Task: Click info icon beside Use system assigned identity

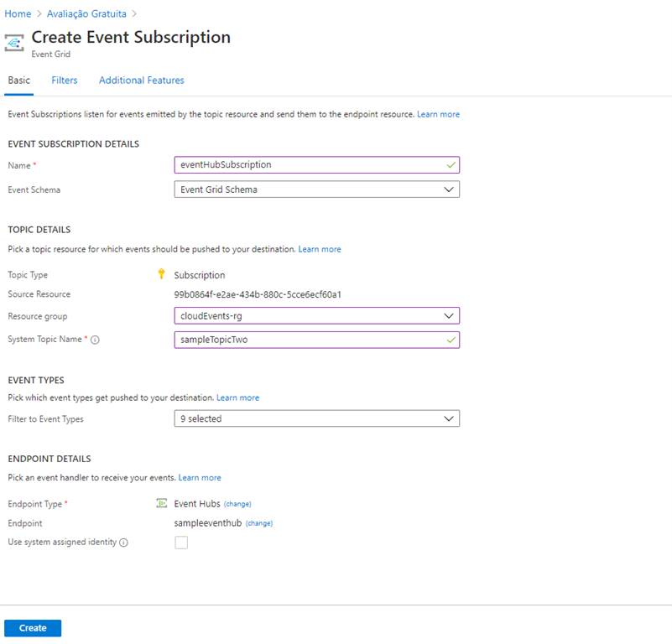Action: click(123, 543)
